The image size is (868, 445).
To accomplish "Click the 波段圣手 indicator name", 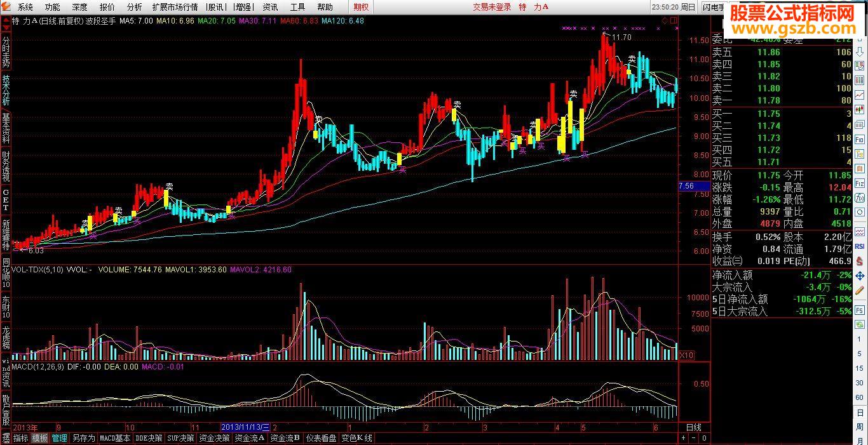I will 100,21.
